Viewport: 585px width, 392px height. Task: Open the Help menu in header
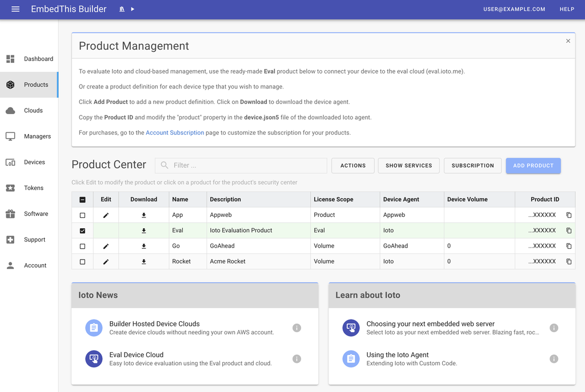coord(567,9)
